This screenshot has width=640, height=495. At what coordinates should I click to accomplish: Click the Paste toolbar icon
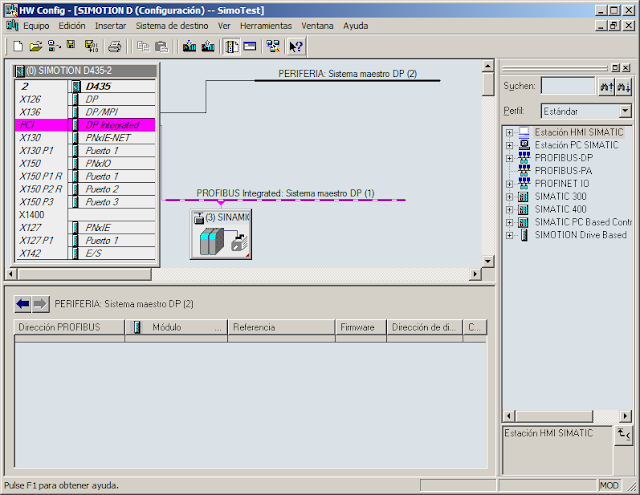click(161, 47)
